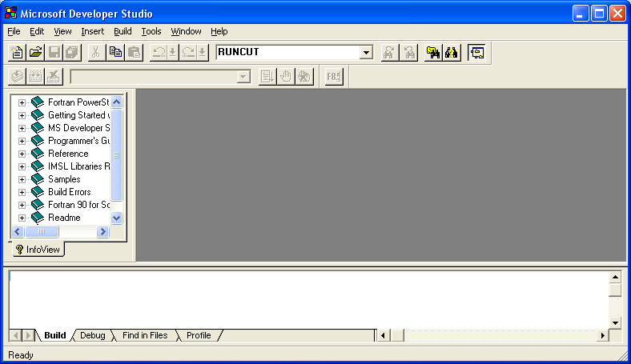Viewport: 631px width, 364px height.
Task: Click the Save All stacked disks icon
Action: [x=72, y=52]
